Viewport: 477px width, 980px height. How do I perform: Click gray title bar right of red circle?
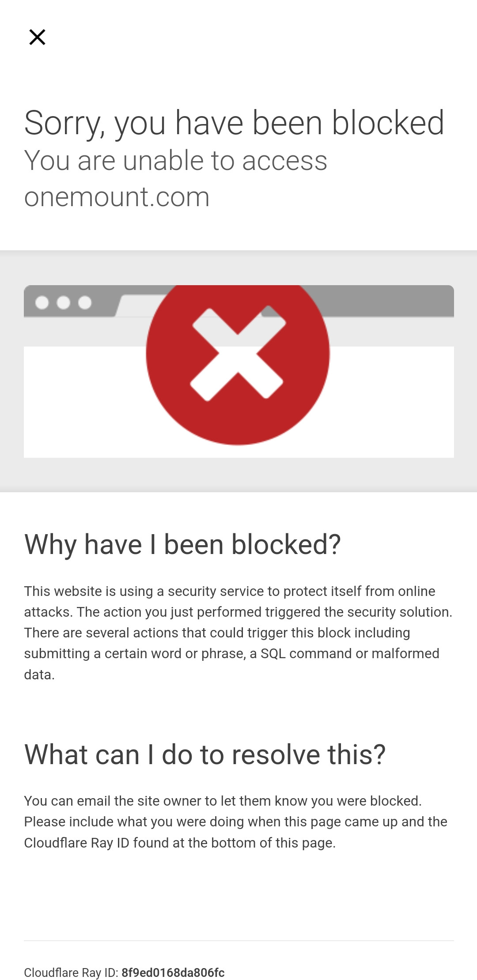[x=389, y=300]
